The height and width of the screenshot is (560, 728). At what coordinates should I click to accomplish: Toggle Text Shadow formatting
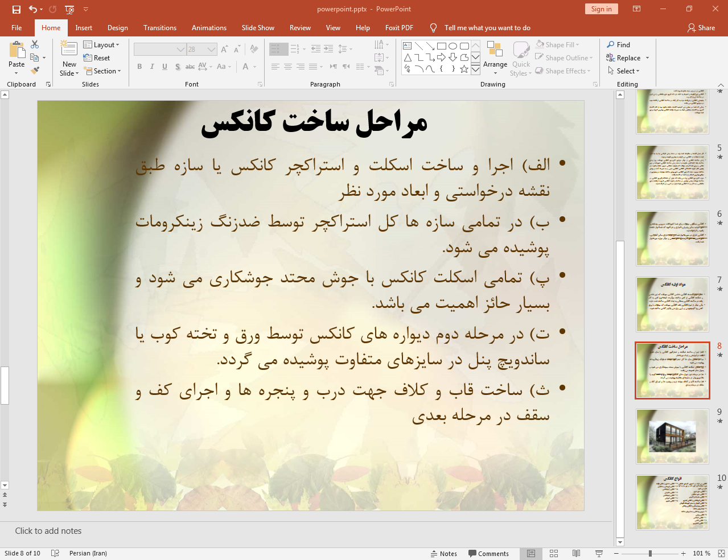point(178,67)
